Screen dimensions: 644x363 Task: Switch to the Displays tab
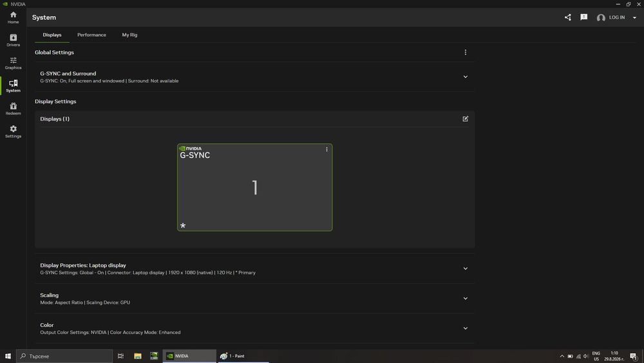click(x=52, y=35)
